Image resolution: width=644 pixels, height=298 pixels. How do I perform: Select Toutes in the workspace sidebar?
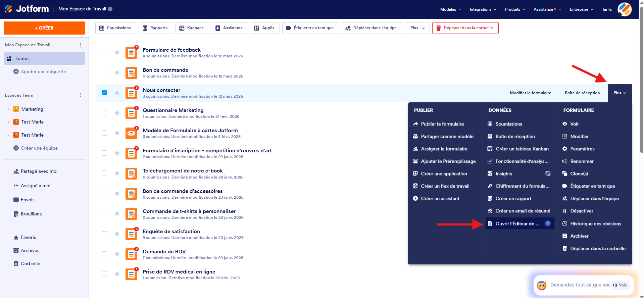tap(44, 58)
